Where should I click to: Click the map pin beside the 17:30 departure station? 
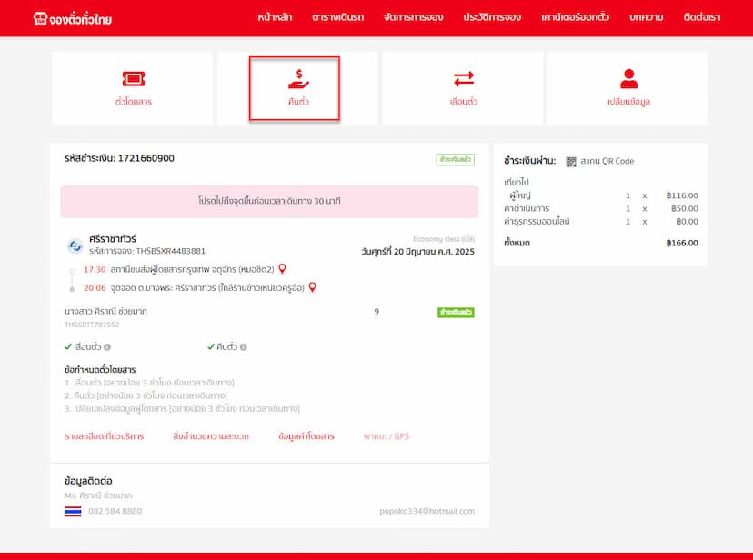click(x=282, y=269)
